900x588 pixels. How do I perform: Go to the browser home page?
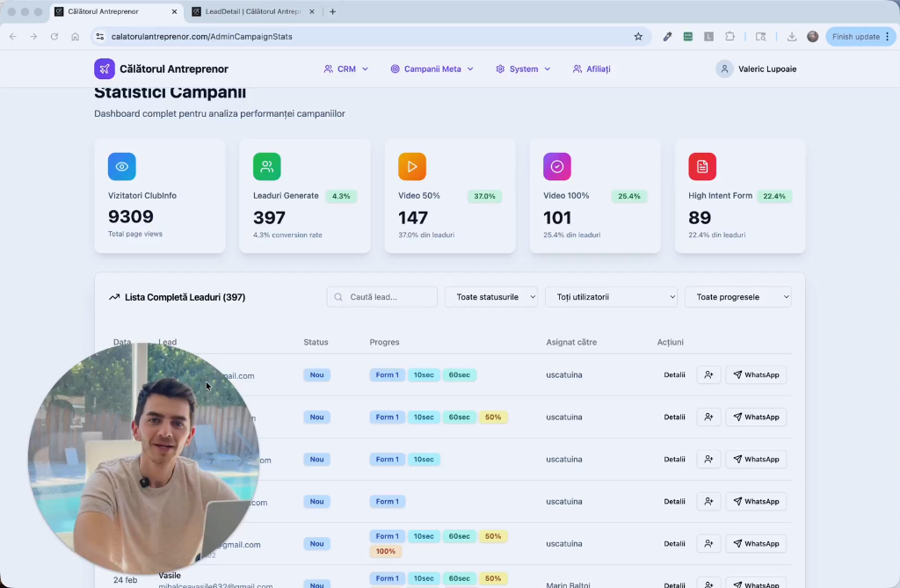click(x=76, y=37)
